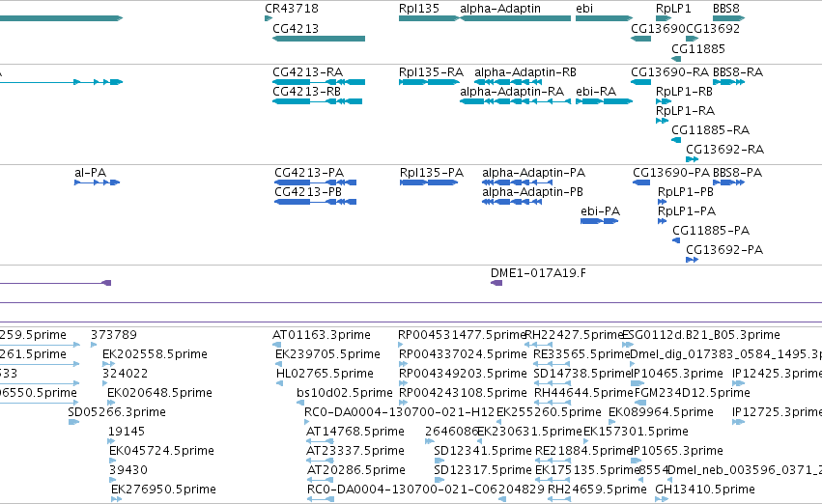Open EST SD05266.3prime
Screen dimensions: 822x504
pos(117,412)
